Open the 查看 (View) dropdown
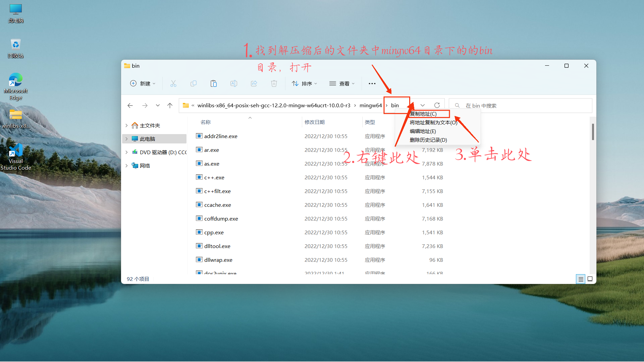 [x=342, y=83]
